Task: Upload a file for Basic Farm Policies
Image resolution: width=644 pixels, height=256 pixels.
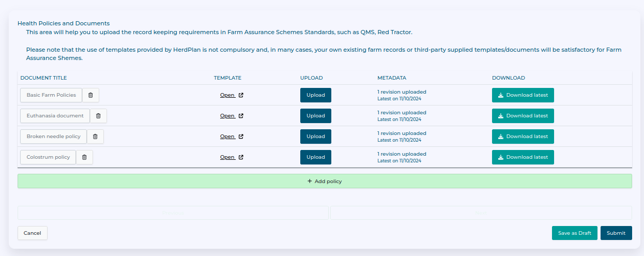Action: click(x=315, y=95)
